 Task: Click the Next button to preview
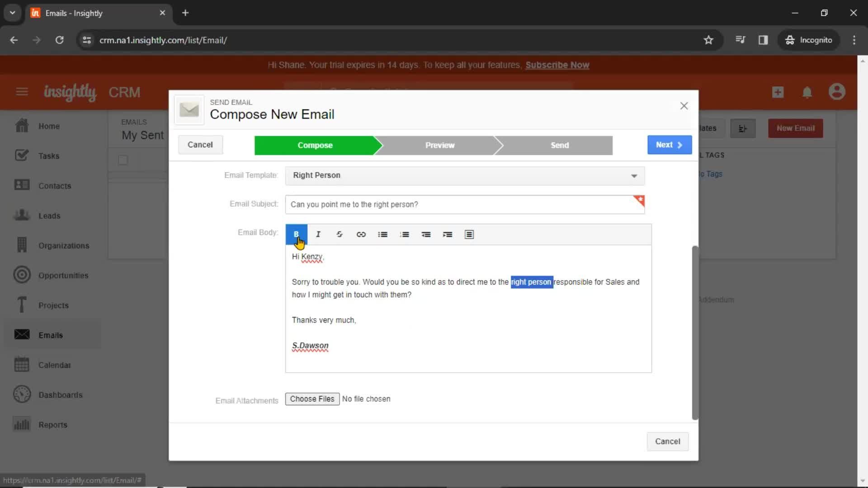669,144
